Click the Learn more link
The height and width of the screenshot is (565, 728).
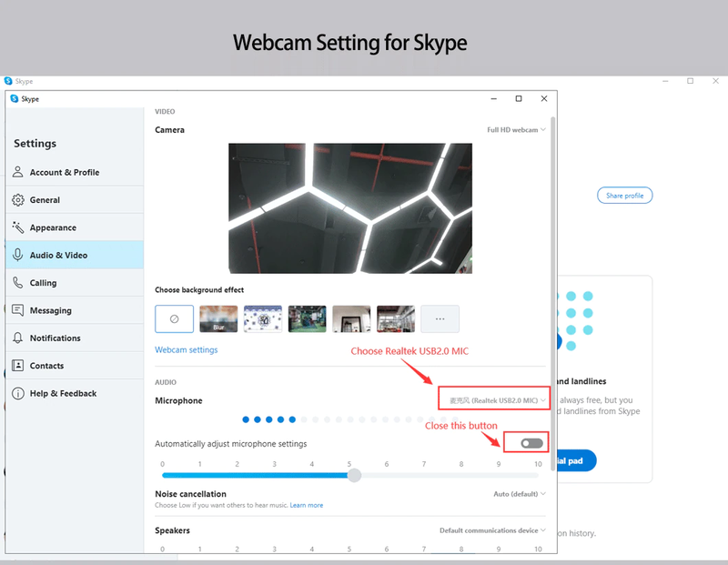pos(307,505)
